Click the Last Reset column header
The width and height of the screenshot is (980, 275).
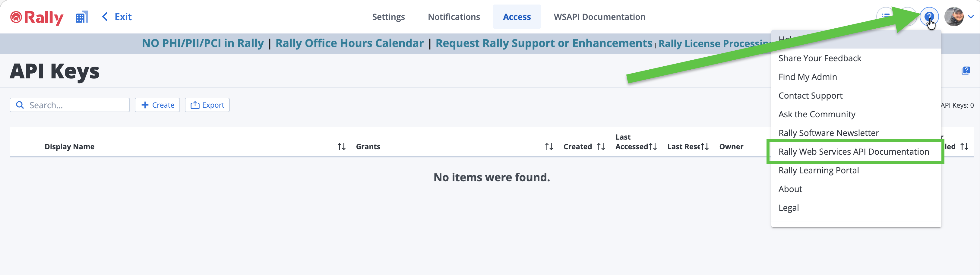click(x=683, y=147)
